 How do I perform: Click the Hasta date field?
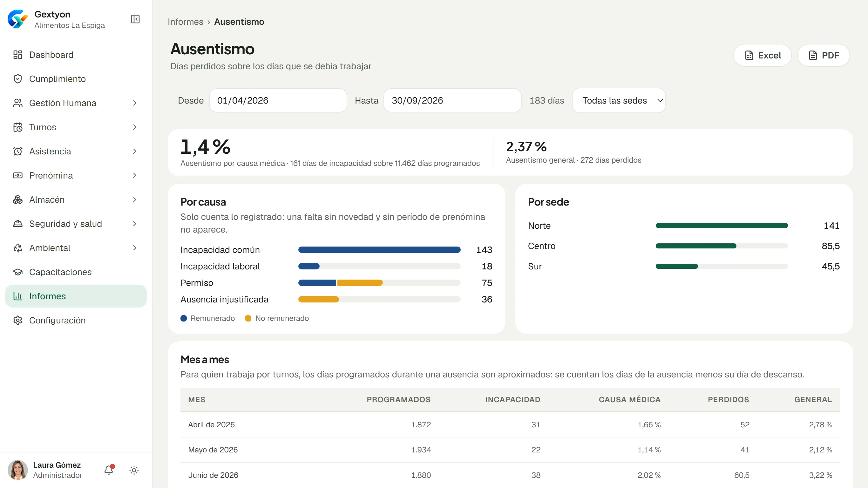click(452, 100)
